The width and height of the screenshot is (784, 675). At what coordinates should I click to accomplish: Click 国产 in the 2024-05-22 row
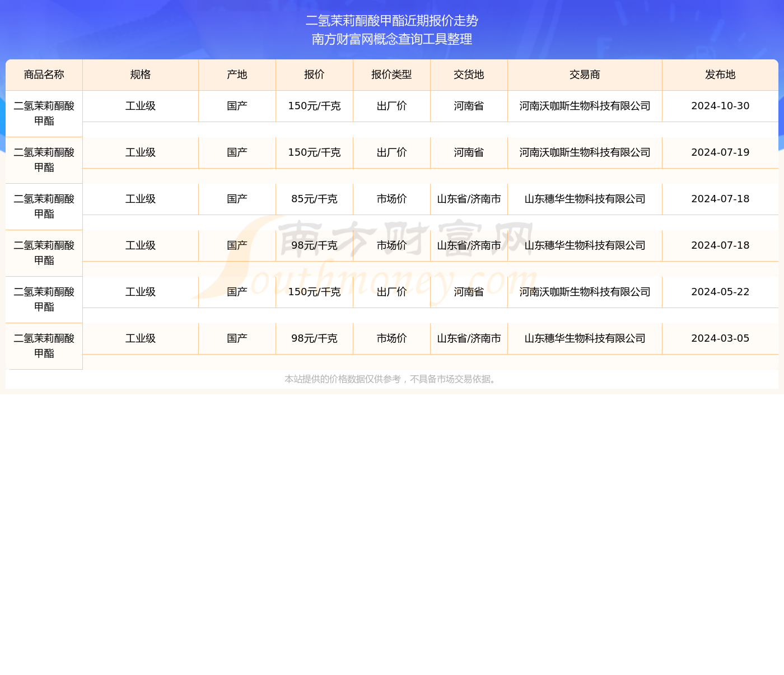[x=237, y=292]
